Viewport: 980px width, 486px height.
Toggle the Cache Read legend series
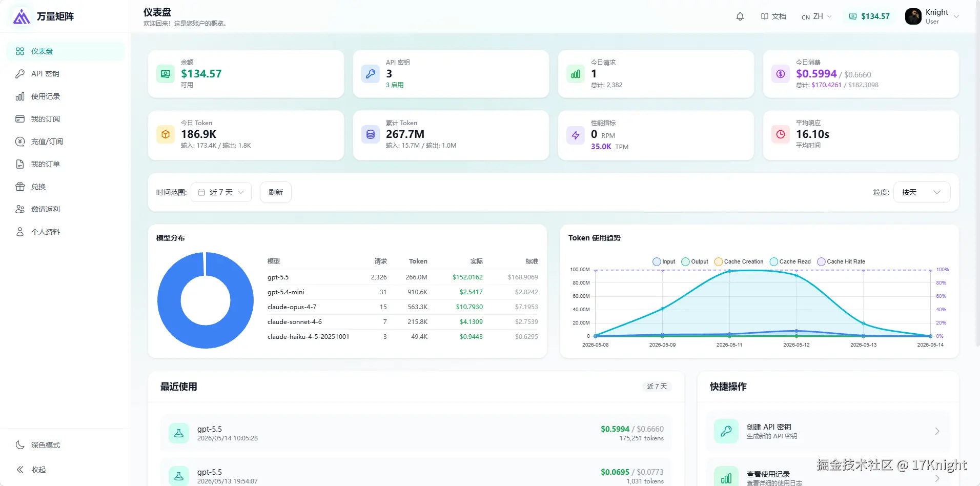tap(790, 261)
